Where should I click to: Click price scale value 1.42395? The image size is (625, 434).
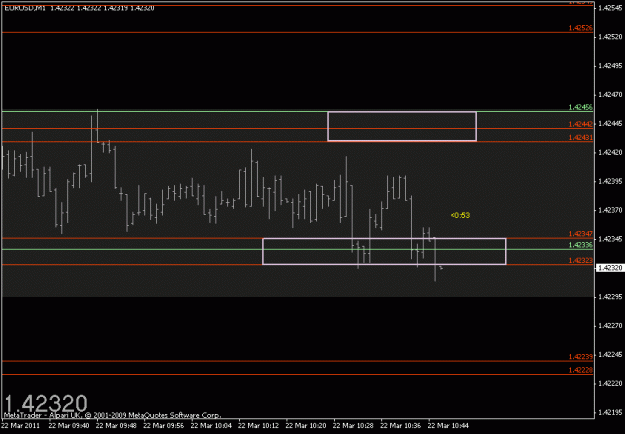(610, 181)
